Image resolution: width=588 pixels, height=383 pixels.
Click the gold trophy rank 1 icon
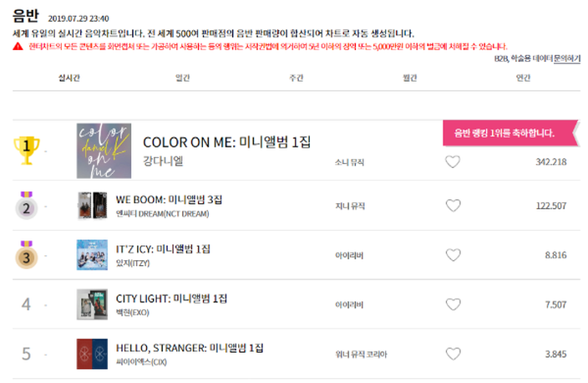click(x=26, y=151)
